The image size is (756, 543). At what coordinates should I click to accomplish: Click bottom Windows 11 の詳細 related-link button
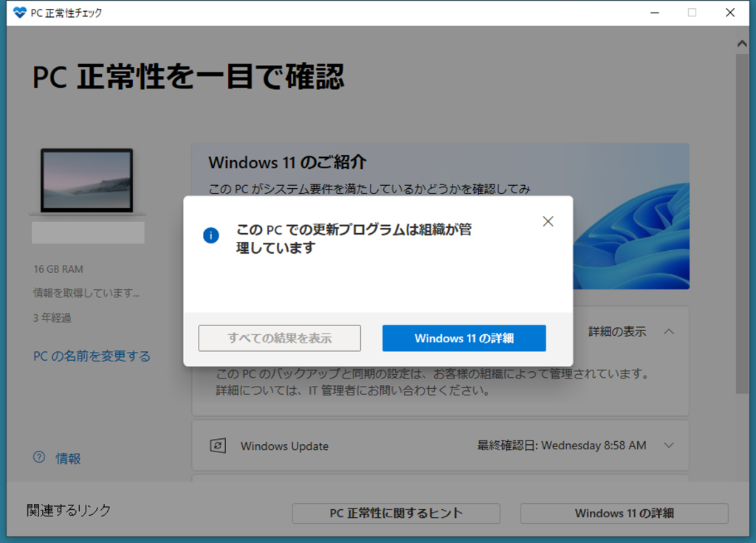(x=624, y=513)
